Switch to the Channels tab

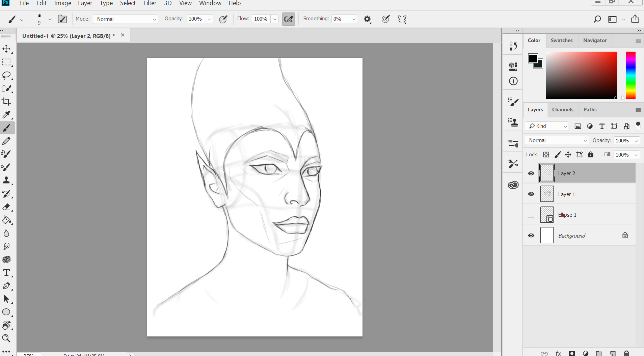coord(563,110)
